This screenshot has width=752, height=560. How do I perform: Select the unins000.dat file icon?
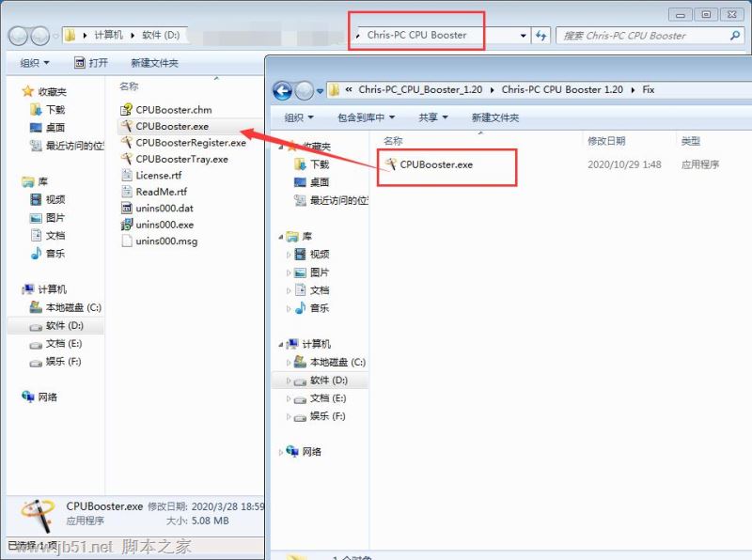pyautogui.click(x=127, y=208)
